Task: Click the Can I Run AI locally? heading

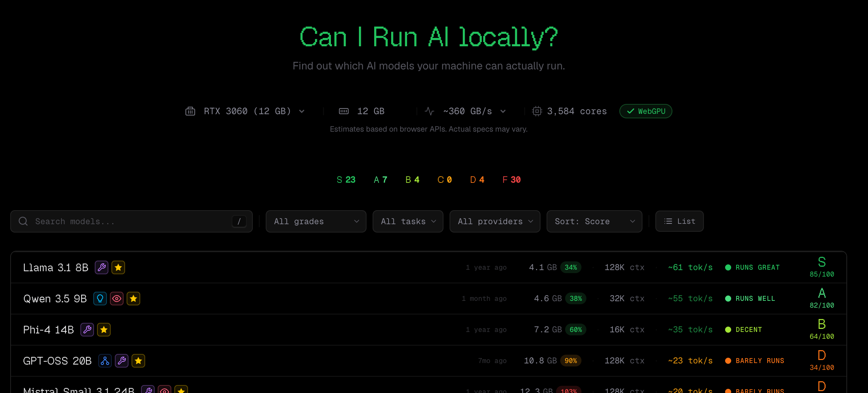Action: [429, 37]
